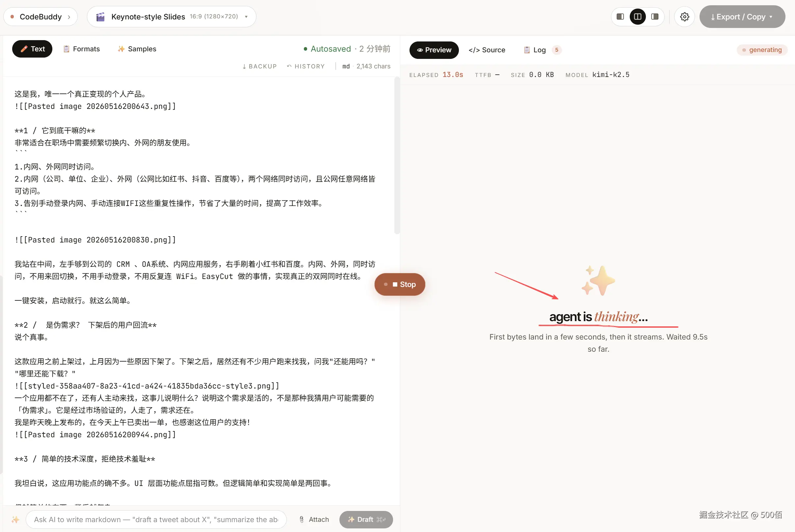This screenshot has width=795, height=532.
Task: Click the Draft button
Action: click(366, 519)
